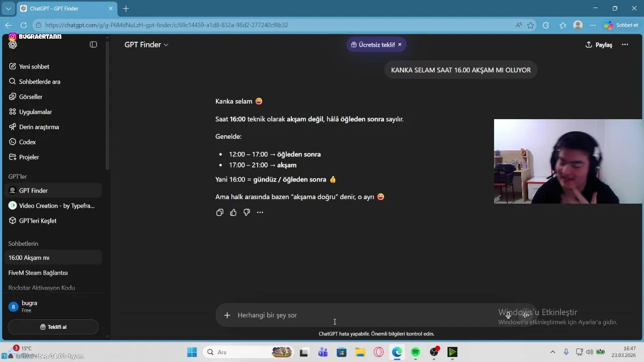Open the read aloud icon in address bar
Image resolution: width=644 pixels, height=362 pixels.
pyautogui.click(x=519, y=25)
